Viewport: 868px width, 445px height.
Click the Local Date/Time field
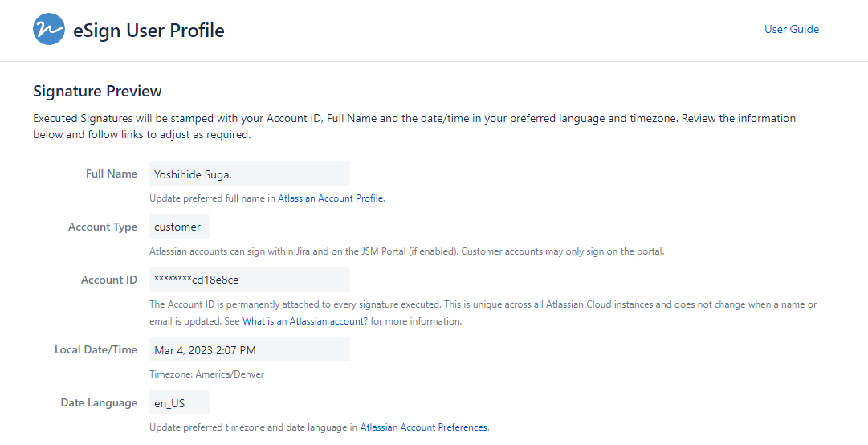point(249,349)
